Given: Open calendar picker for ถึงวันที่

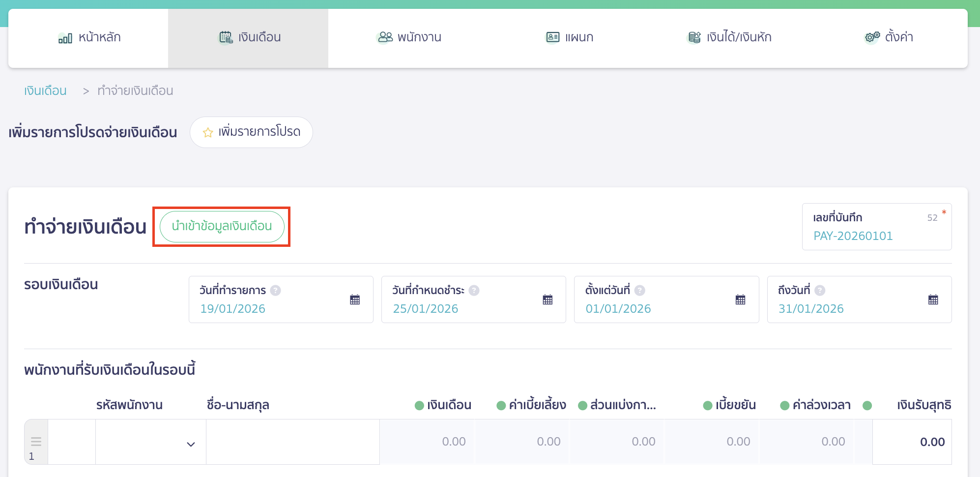Looking at the screenshot, I should tap(933, 299).
